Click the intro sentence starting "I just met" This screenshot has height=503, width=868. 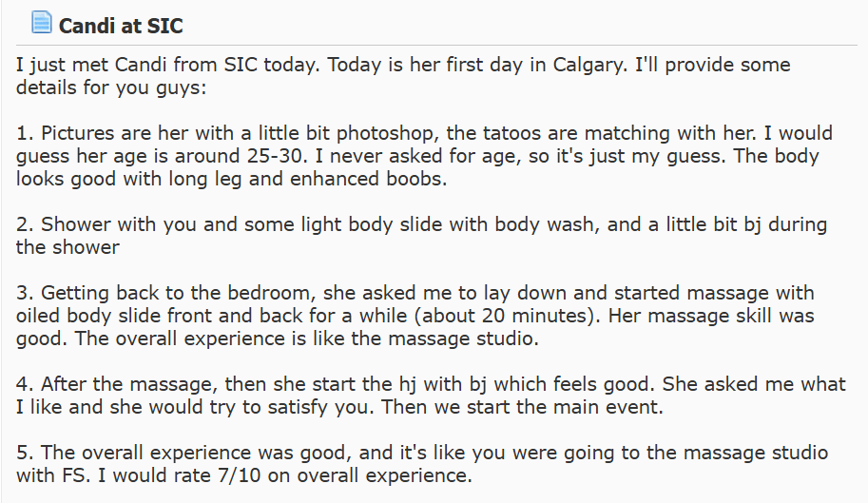point(190,66)
